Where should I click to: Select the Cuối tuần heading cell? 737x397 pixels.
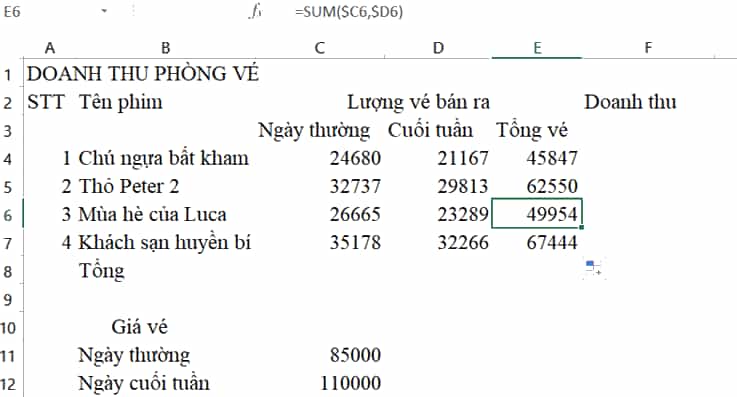tap(430, 130)
